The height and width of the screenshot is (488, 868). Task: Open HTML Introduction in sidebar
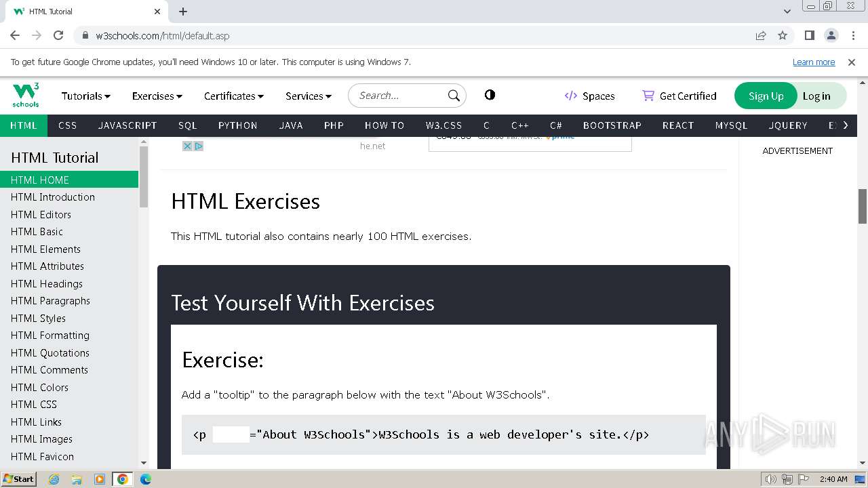click(x=69, y=197)
